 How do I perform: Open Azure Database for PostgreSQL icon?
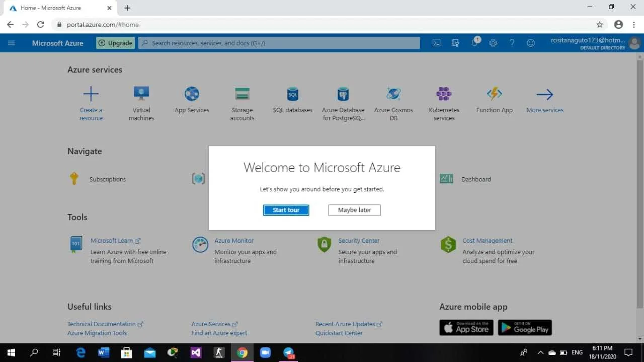[343, 94]
